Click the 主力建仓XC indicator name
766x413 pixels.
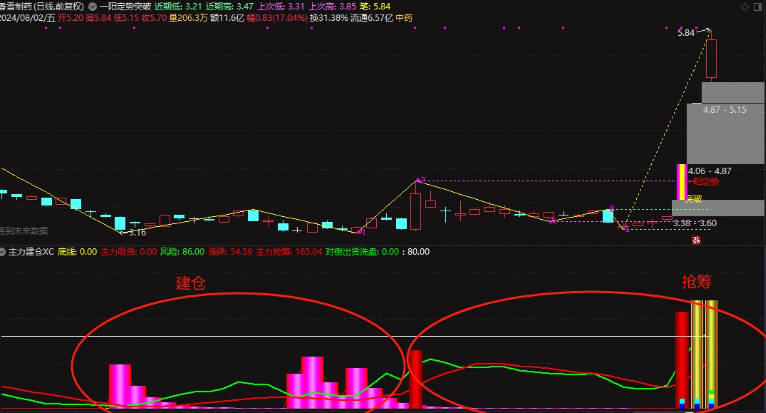tap(31, 252)
